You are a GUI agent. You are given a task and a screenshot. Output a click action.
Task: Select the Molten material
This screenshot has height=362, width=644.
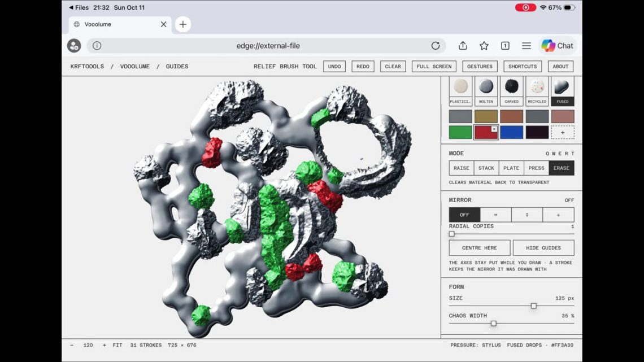(486, 91)
